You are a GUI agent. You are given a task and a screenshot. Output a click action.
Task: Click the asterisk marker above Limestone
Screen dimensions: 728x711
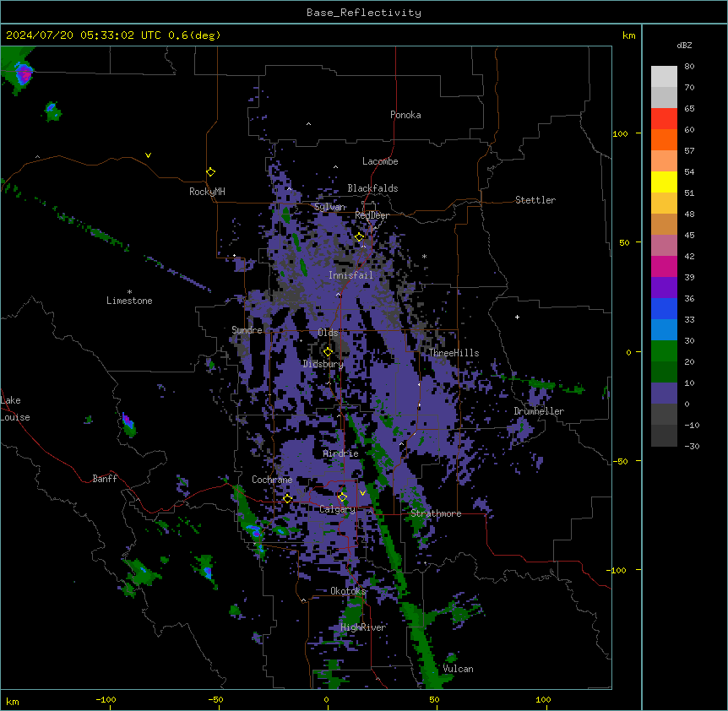(x=129, y=292)
